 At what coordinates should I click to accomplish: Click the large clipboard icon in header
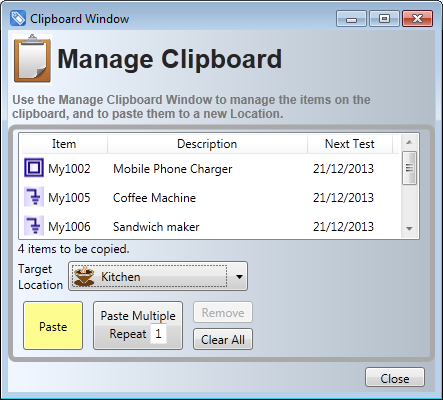tap(32, 59)
